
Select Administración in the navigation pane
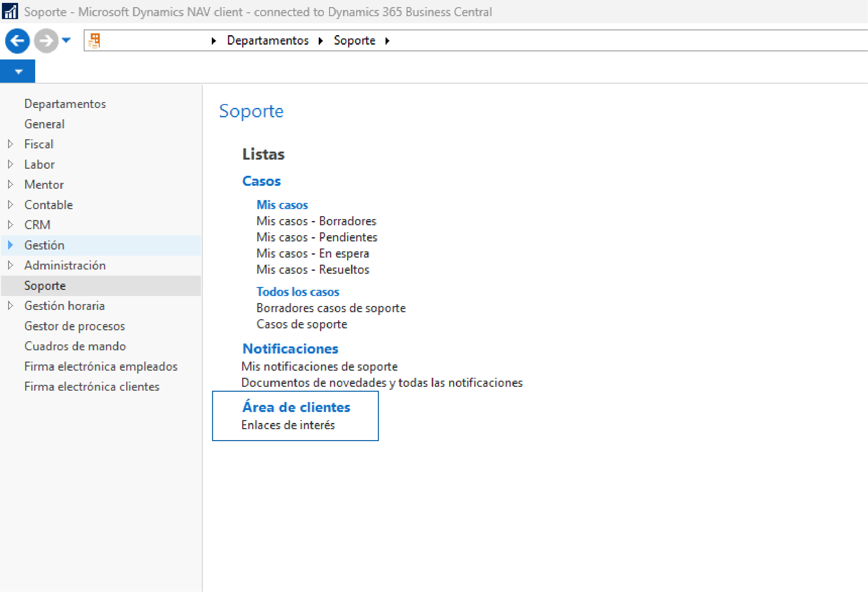(65, 265)
